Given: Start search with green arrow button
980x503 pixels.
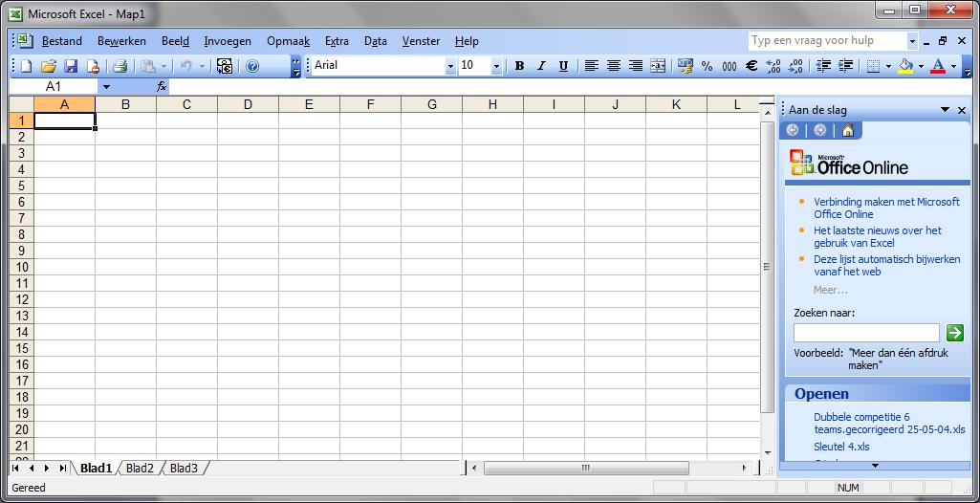Looking at the screenshot, I should click(954, 333).
